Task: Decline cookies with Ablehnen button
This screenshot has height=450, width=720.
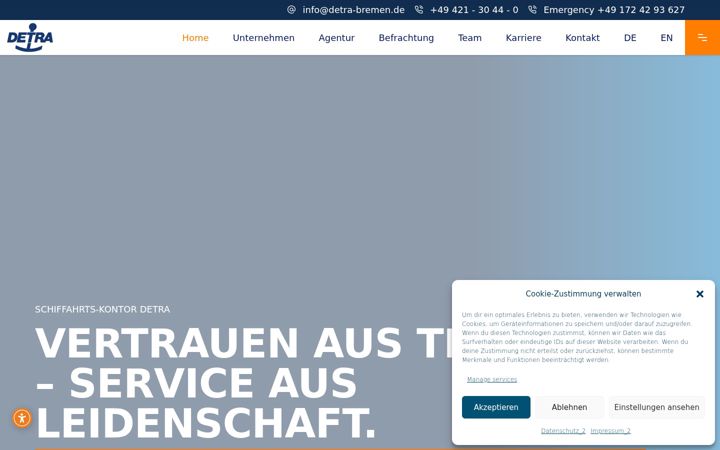Action: pyautogui.click(x=569, y=407)
